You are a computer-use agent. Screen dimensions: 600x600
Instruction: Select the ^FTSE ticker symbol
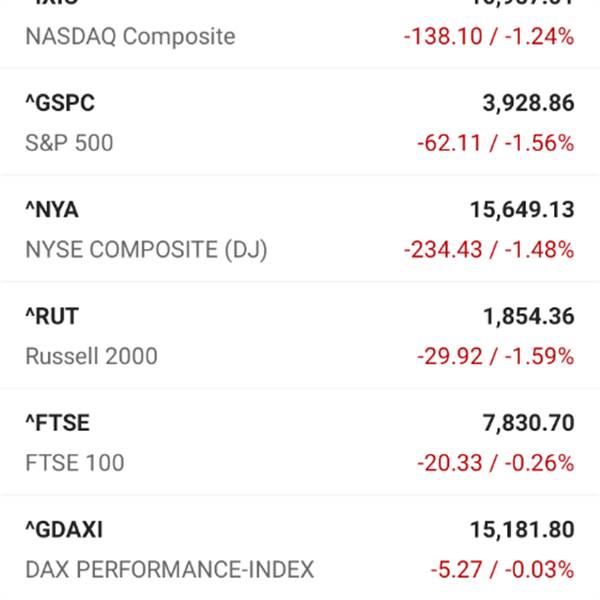(x=57, y=423)
